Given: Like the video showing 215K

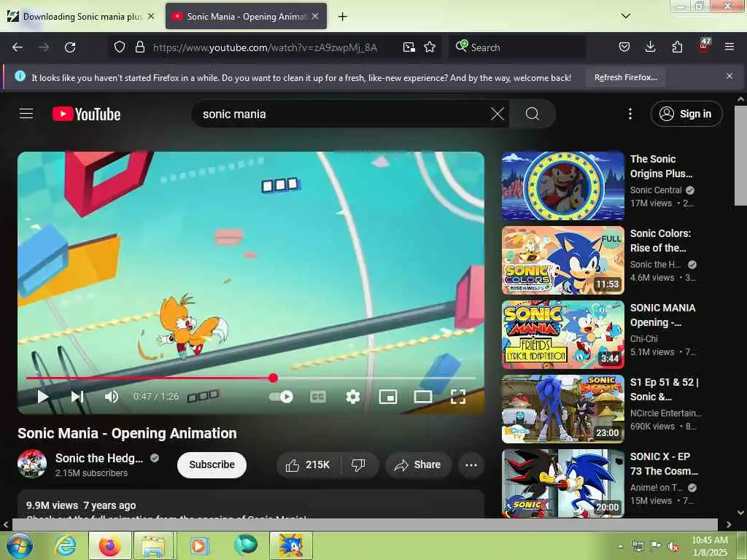Looking at the screenshot, I should click(308, 464).
